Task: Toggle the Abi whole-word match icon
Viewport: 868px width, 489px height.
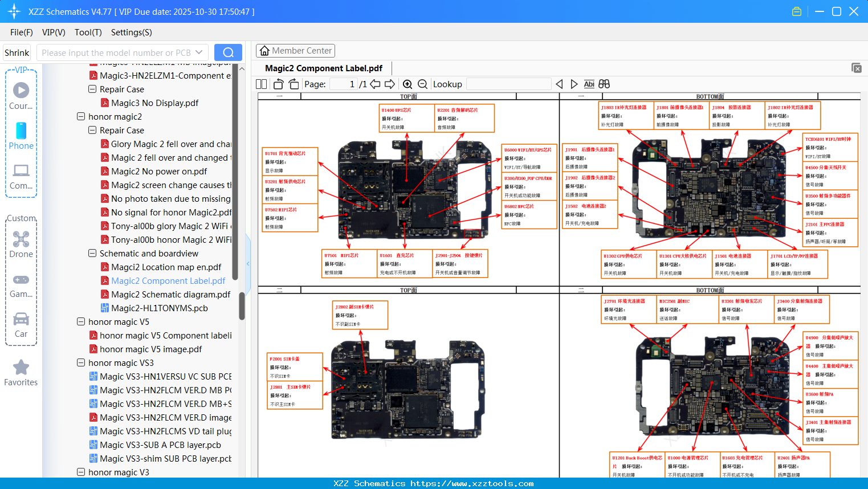Action: tap(589, 84)
